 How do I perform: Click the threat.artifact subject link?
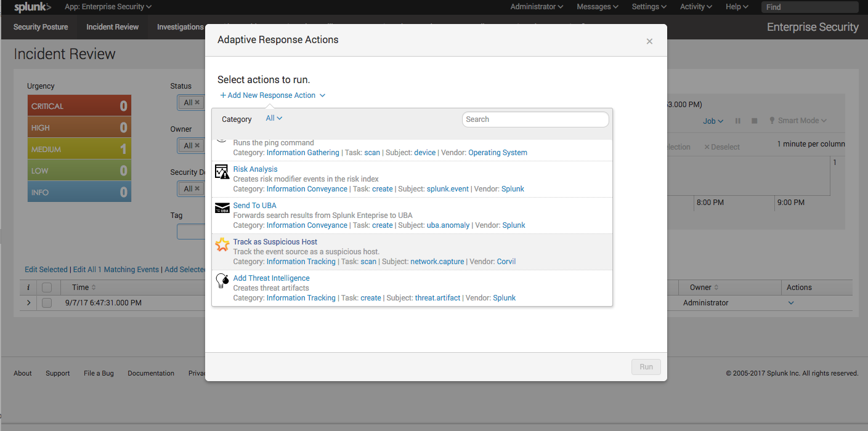tap(437, 298)
